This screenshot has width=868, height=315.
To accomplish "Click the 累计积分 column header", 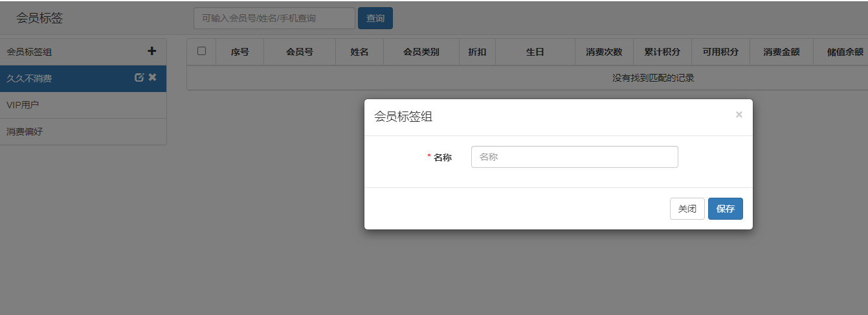I will (662, 52).
